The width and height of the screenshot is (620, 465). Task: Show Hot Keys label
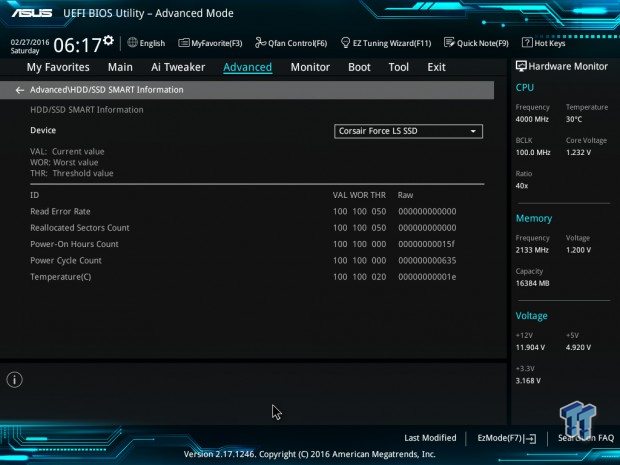pyautogui.click(x=550, y=43)
